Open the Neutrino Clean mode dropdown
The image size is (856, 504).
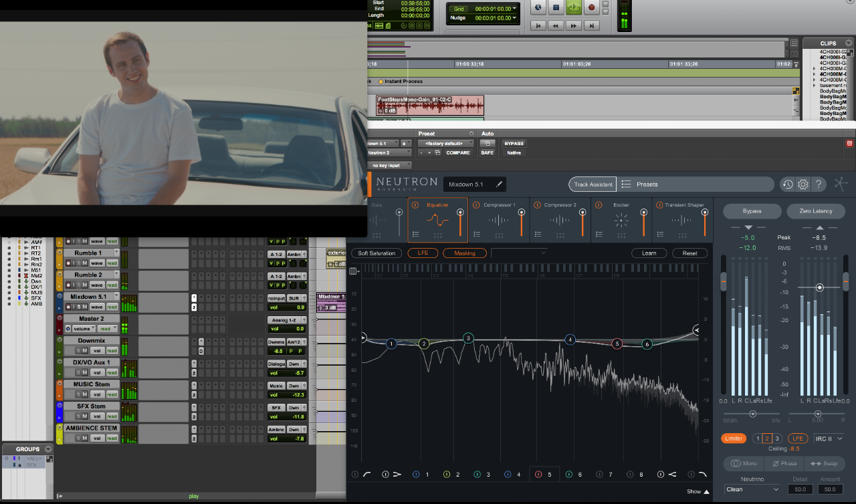(751, 489)
